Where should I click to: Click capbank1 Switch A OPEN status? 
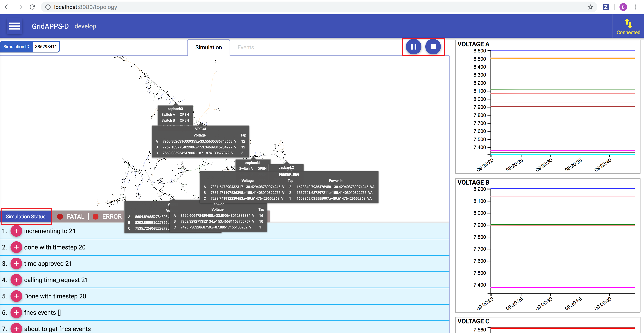tap(262, 168)
